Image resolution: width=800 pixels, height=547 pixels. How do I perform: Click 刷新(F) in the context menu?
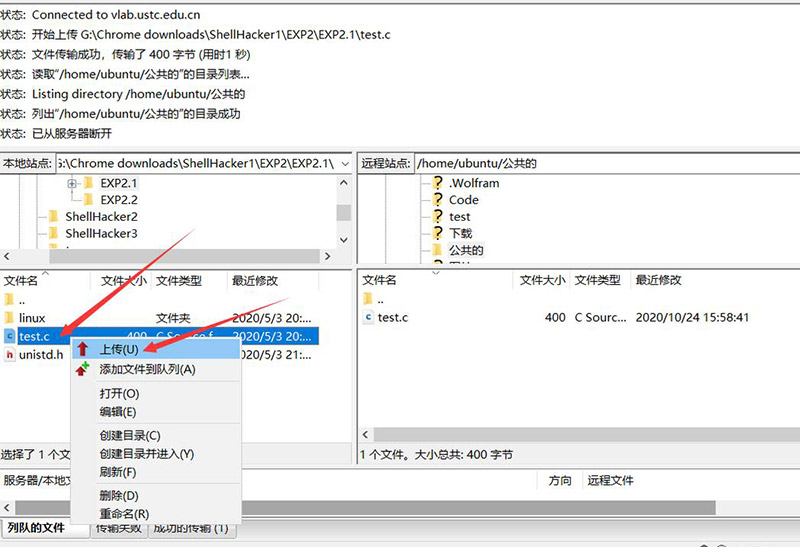click(x=156, y=473)
